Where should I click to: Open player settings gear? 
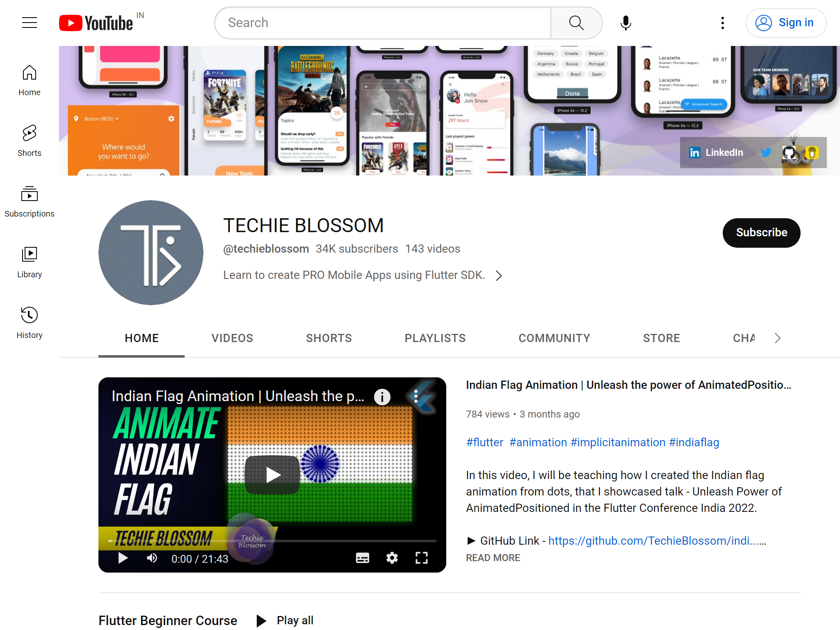pyautogui.click(x=392, y=558)
